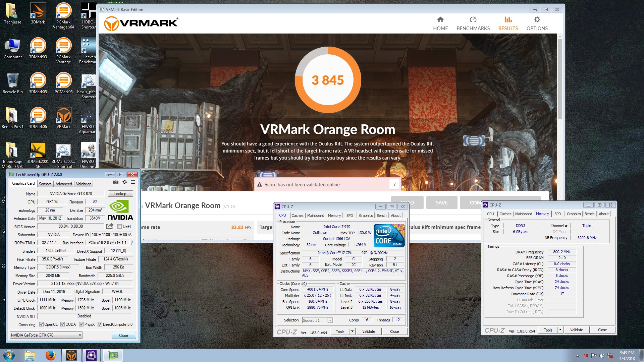Viewport: 644px width, 362px height.
Task: Open SPD tab in the memory CPU-Z window
Action: [558, 214]
